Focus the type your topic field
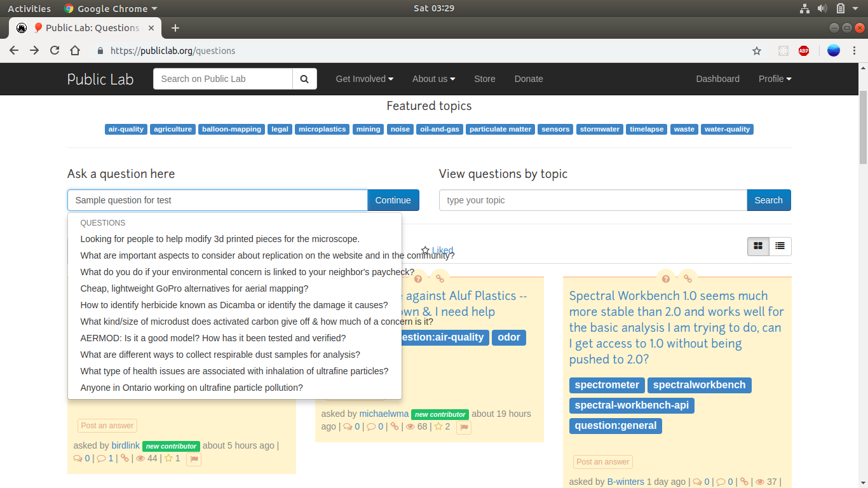This screenshot has width=868, height=488. tap(593, 200)
